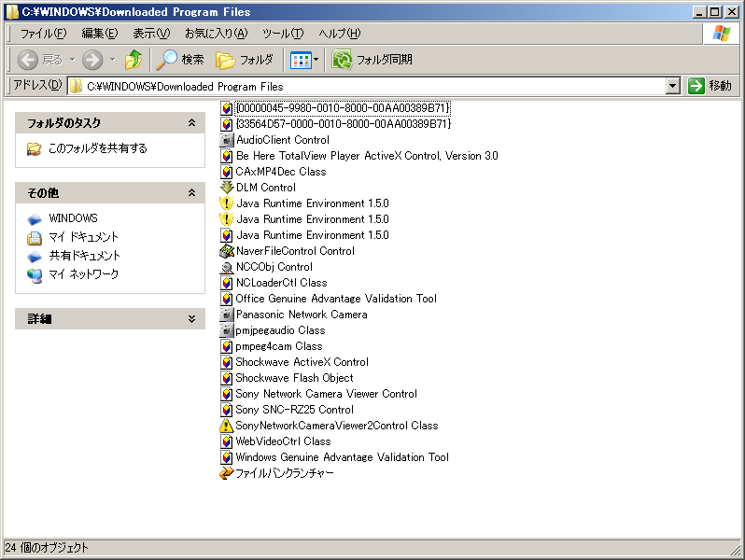Viewport: 745px width, 560px height.
Task: Toggle the Folders (フォルダ) pane
Action: click(x=245, y=60)
